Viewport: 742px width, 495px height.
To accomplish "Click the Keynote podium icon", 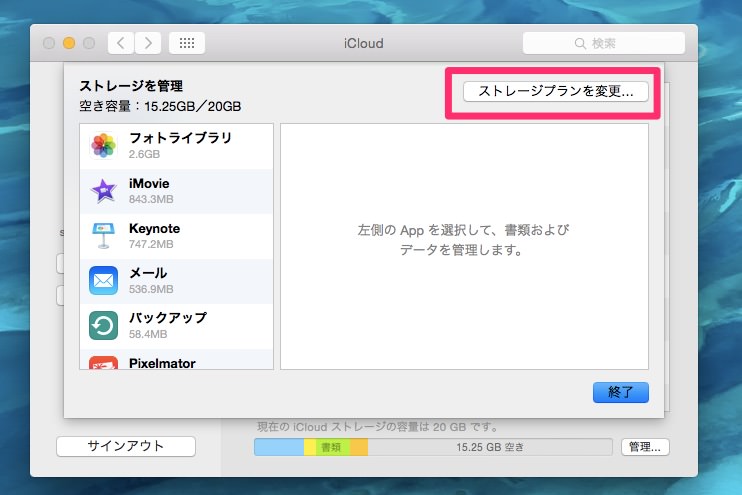I will pos(103,235).
